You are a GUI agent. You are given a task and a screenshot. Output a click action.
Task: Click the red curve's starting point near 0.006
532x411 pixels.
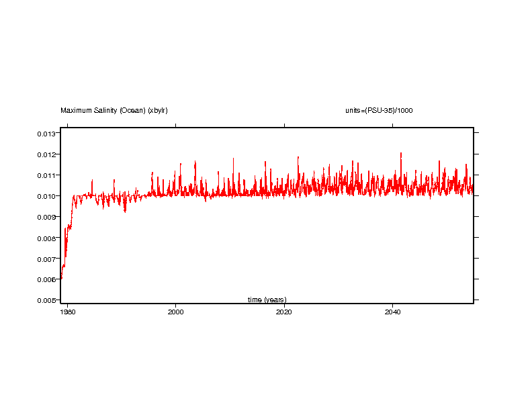[61, 277]
